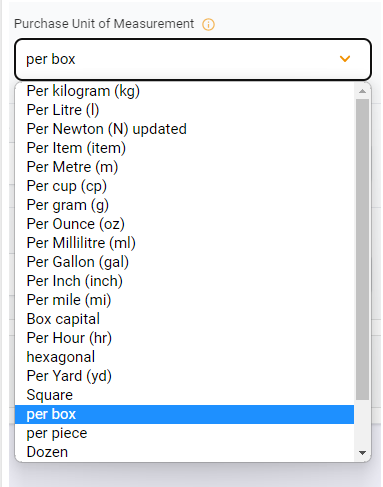Select 'Box capital' unit option

click(x=184, y=319)
